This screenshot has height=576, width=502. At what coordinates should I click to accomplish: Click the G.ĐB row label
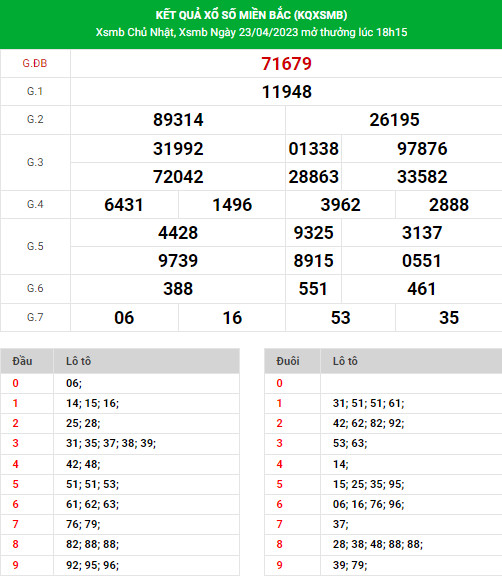[x=35, y=63]
